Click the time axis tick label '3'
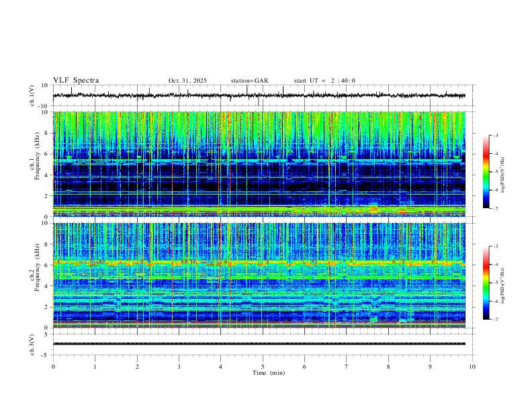 (179, 367)
